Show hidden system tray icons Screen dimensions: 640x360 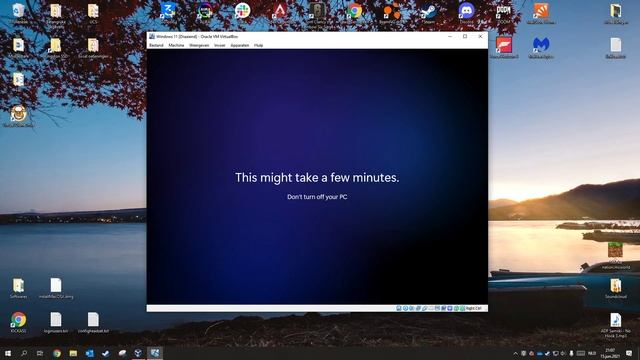point(516,353)
